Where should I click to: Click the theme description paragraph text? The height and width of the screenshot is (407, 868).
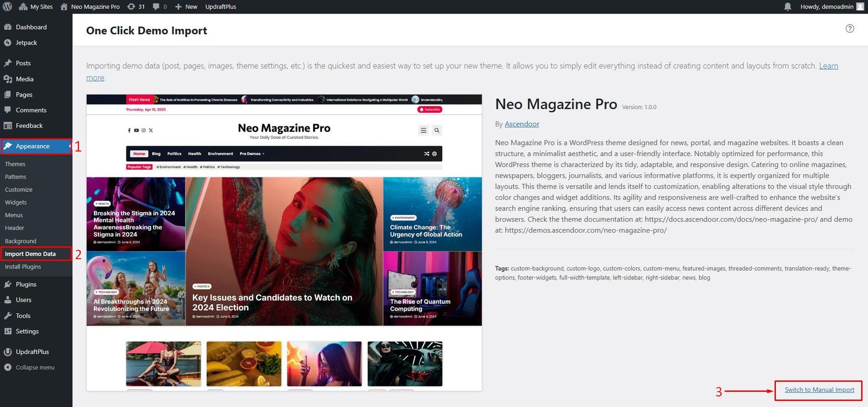(674, 186)
